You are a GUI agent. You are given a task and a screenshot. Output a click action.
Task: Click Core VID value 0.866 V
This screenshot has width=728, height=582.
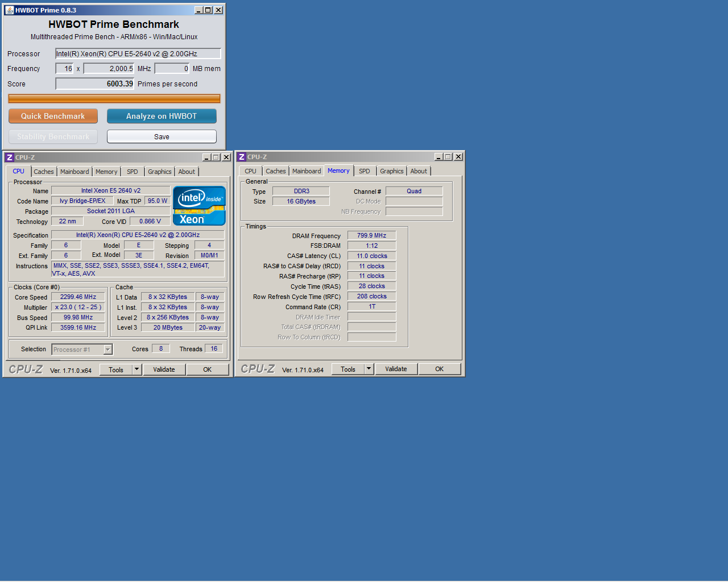coord(150,221)
